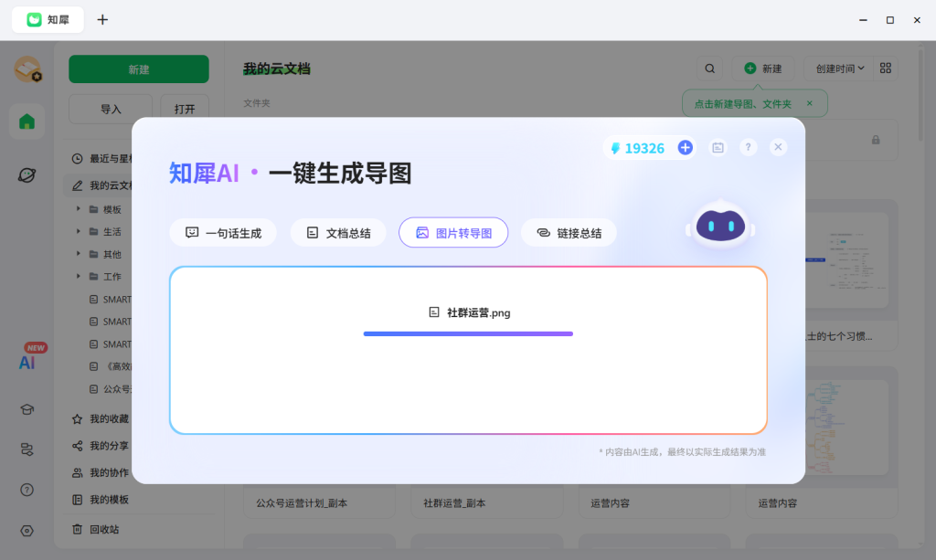The width and height of the screenshot is (936, 560).
Task: Click the uploaded file 社群运营.png
Action: tap(470, 312)
